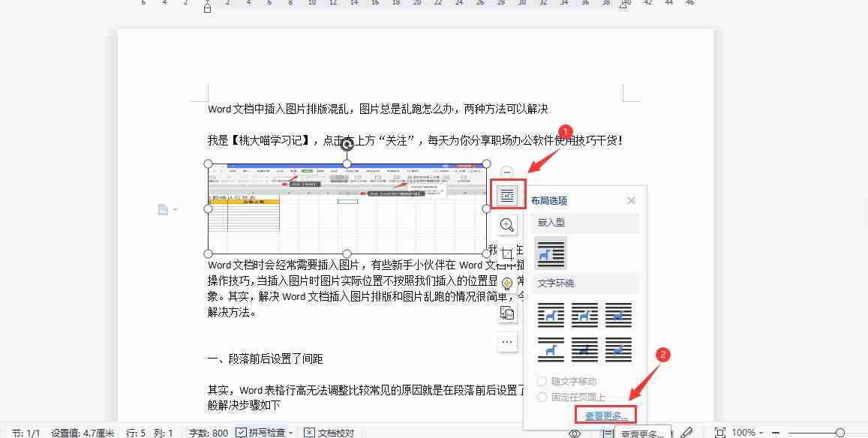Click the right indent marker on ruler

[623, 5]
